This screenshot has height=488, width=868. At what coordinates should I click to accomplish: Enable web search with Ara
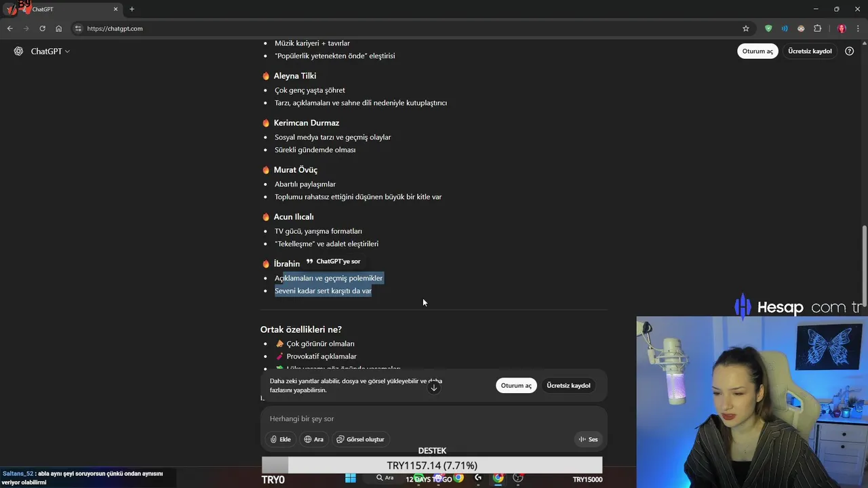pos(313,439)
